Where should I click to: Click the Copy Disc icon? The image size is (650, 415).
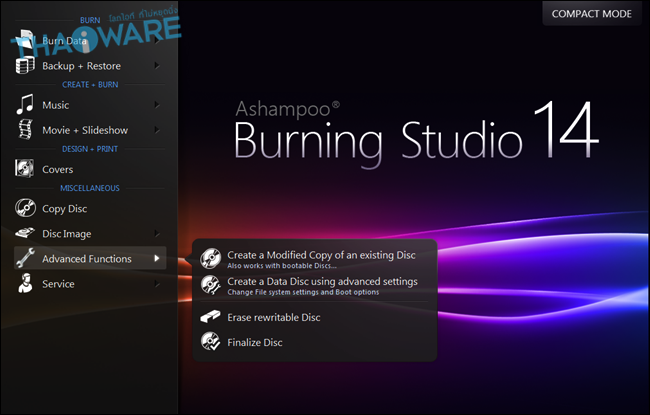25,208
